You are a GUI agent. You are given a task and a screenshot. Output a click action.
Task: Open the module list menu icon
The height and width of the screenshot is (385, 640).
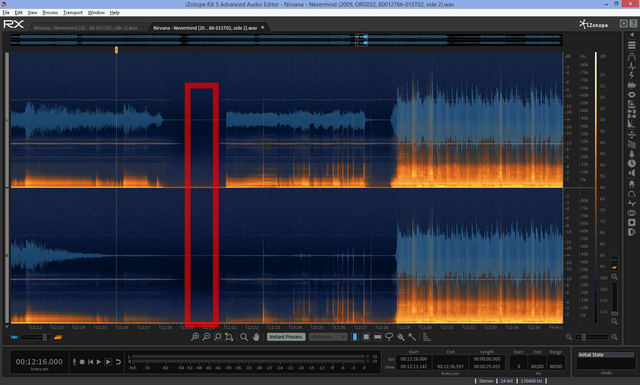(x=632, y=45)
